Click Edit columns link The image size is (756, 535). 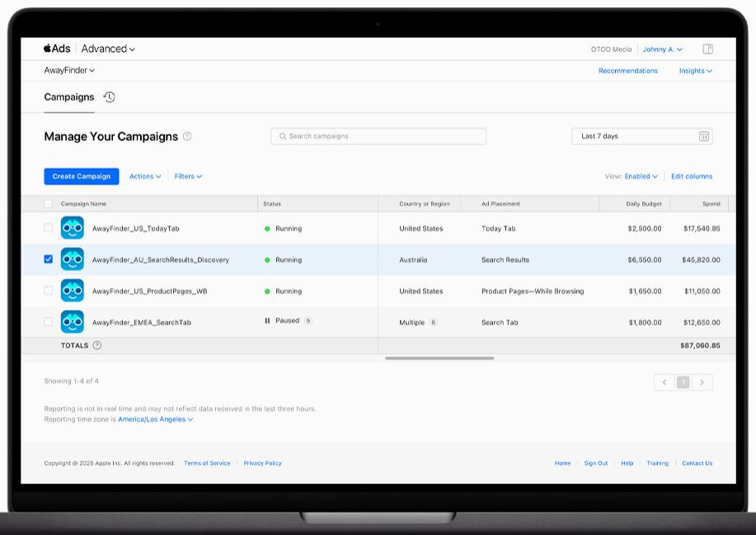(x=692, y=176)
